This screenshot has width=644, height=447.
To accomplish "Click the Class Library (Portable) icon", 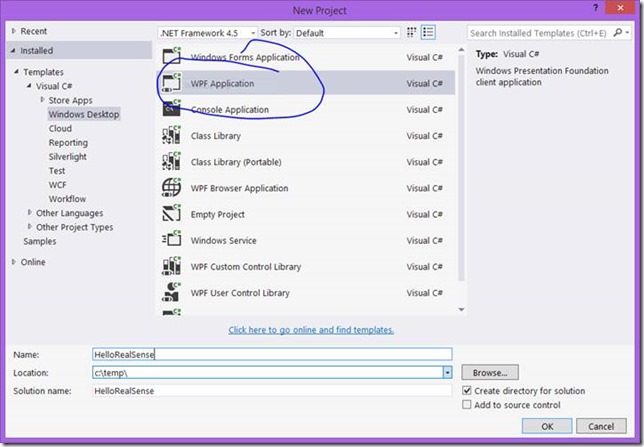I will coord(171,161).
